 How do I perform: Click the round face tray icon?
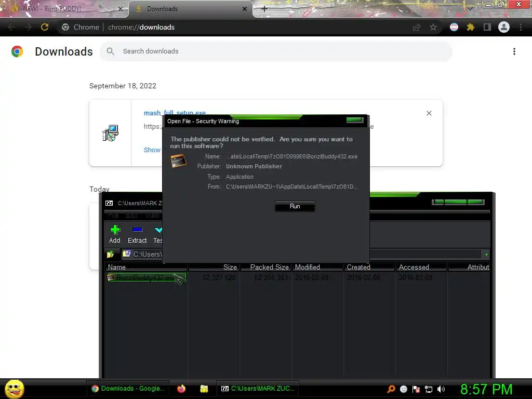coord(403,389)
